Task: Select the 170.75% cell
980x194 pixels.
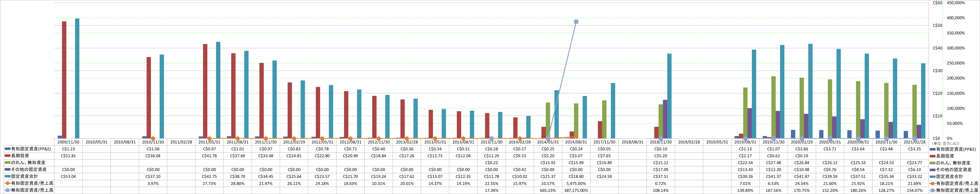Action: point(802,190)
